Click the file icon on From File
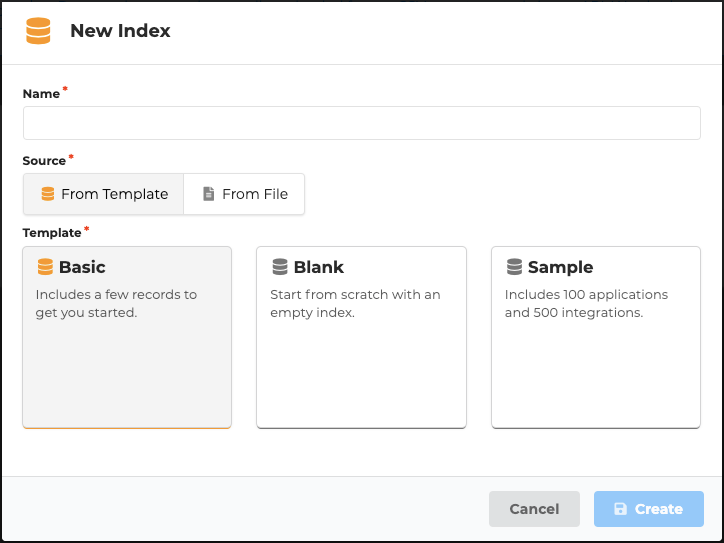Screen dimensions: 724x543 point(208,194)
